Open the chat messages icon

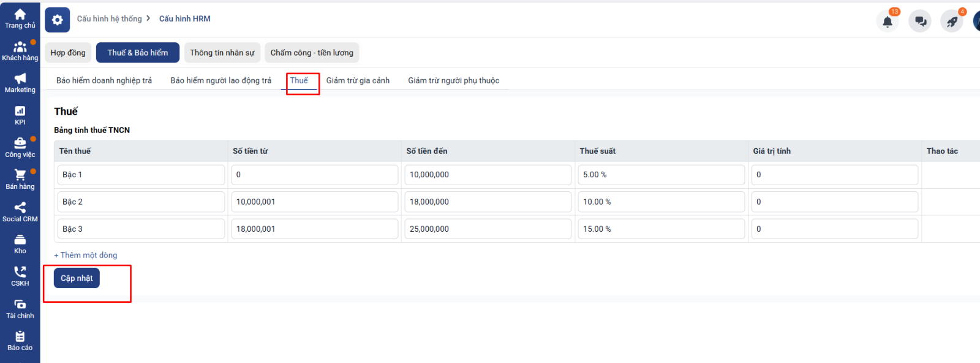point(920,21)
